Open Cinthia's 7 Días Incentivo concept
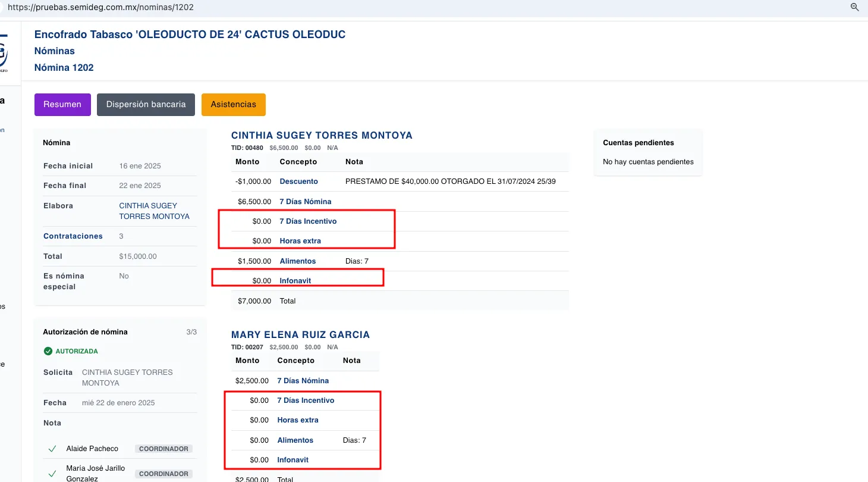The height and width of the screenshot is (482, 868). (x=308, y=221)
